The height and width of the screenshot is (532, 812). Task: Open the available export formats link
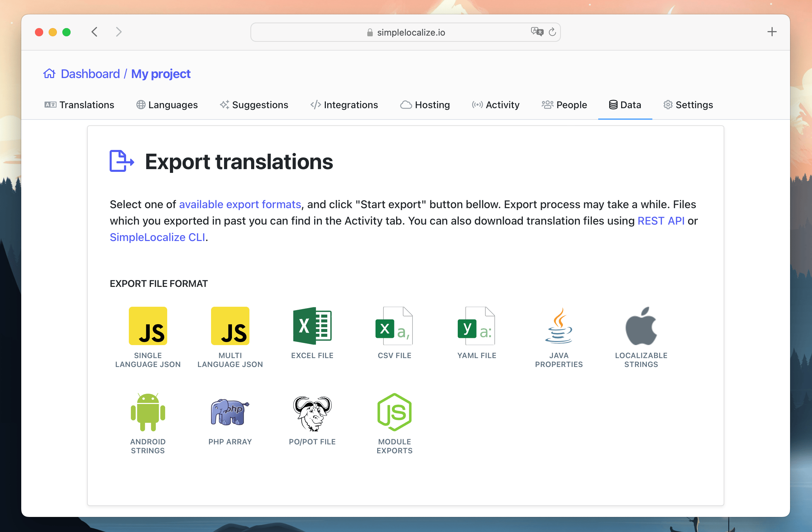tap(240, 204)
